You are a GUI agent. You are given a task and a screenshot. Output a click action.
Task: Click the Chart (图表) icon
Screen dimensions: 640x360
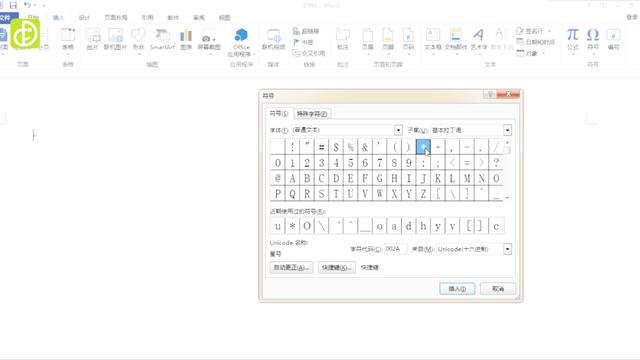(186, 39)
